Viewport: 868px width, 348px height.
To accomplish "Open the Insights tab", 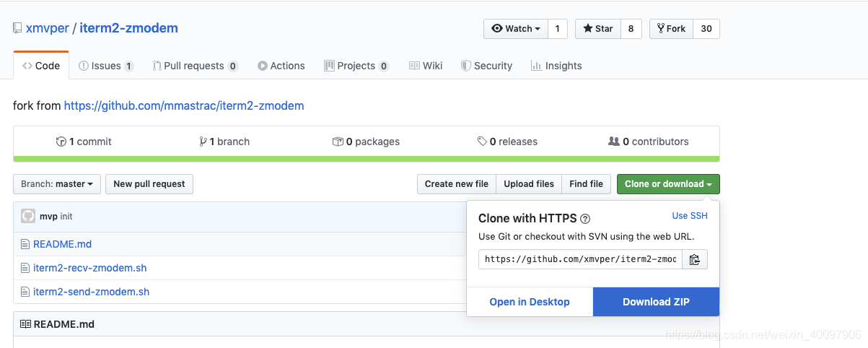I will click(556, 66).
